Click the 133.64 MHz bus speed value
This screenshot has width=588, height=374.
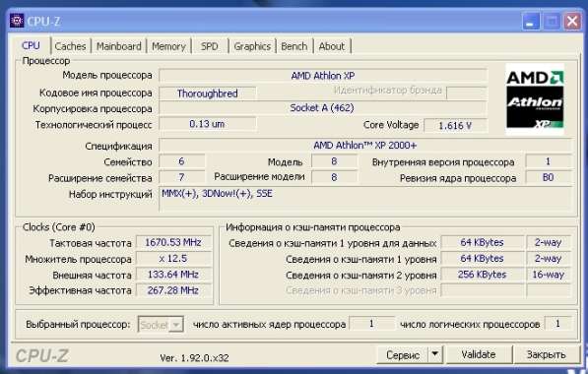point(173,275)
